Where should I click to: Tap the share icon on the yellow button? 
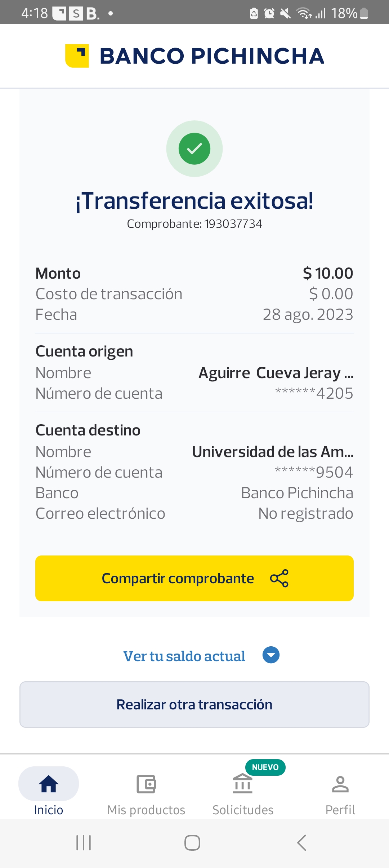[279, 578]
